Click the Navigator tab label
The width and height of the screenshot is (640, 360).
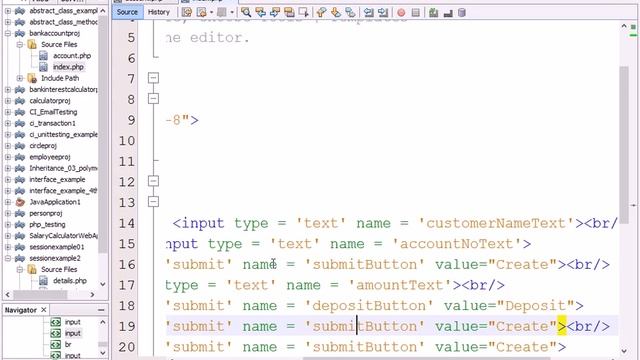pos(20,310)
